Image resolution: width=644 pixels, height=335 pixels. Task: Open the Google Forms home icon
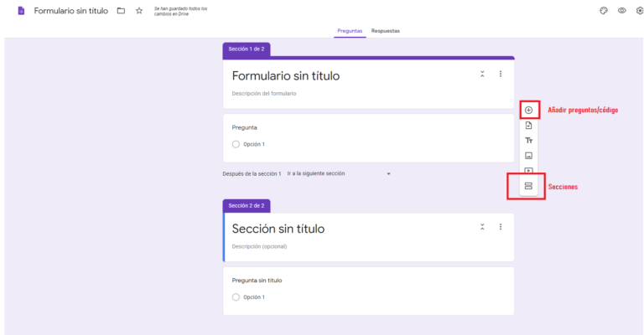click(21, 11)
